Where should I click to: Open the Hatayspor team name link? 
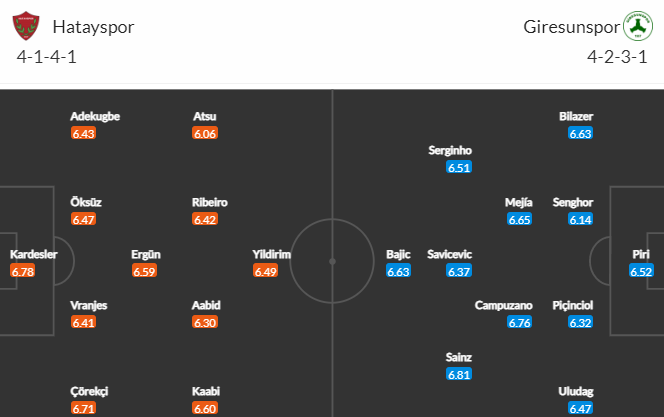93,27
